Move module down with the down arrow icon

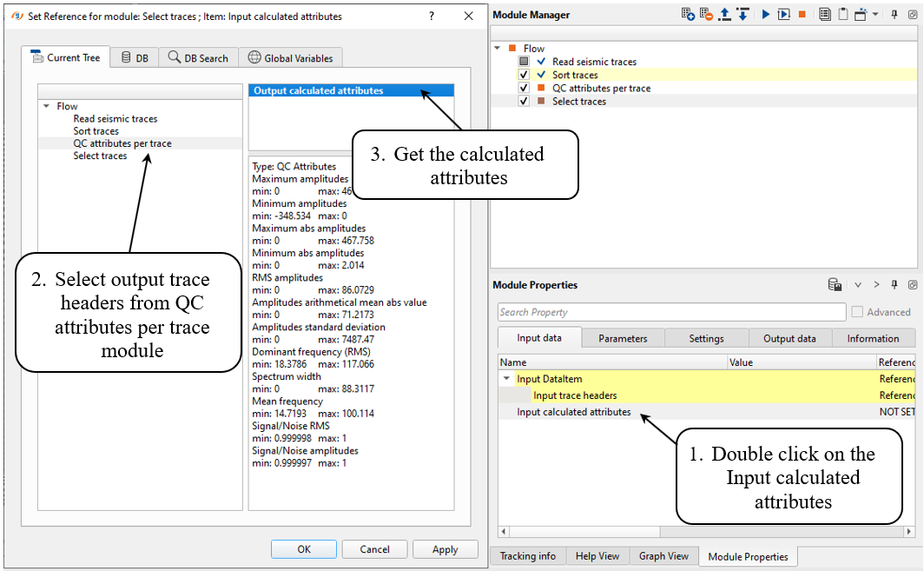coord(742,15)
